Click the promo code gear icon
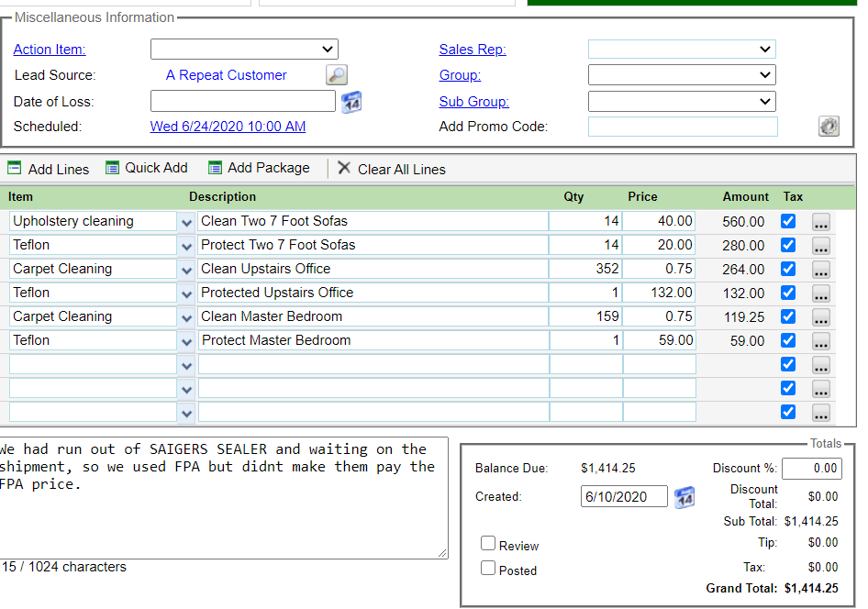Screen dimensions: 868x609 pos(829,127)
